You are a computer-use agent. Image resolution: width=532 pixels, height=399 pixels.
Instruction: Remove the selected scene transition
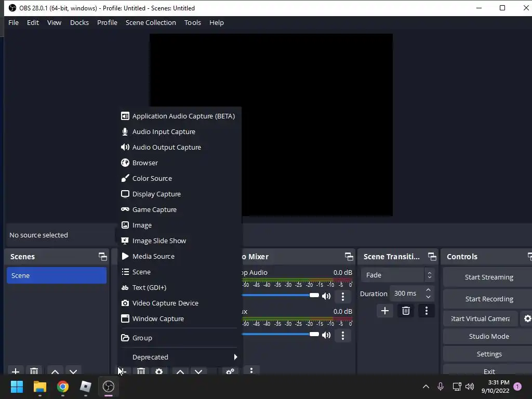coord(406,311)
